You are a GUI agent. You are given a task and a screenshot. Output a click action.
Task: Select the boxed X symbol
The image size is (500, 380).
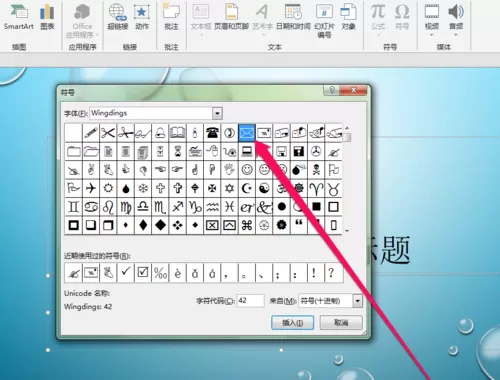(212, 226)
